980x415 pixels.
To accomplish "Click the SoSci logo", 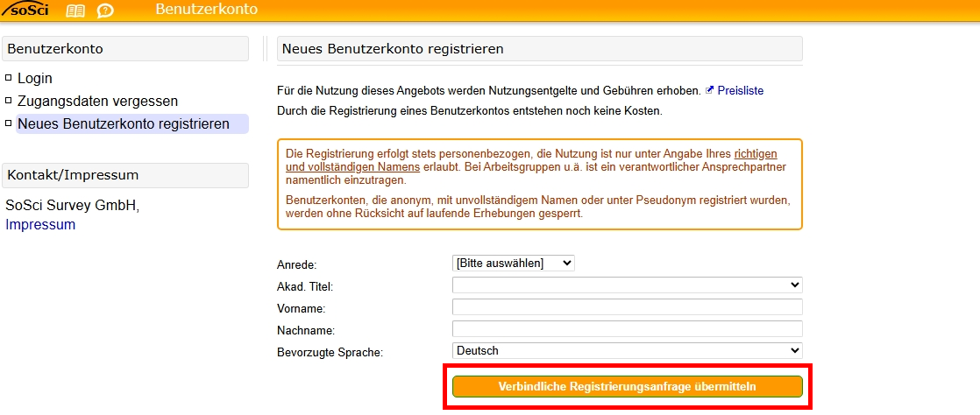I will pos(25,10).
